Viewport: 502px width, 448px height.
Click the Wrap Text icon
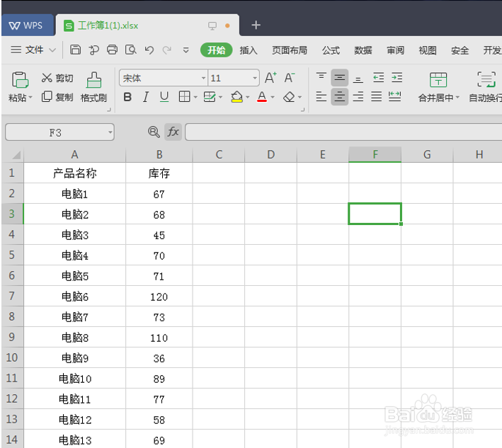[x=486, y=79]
